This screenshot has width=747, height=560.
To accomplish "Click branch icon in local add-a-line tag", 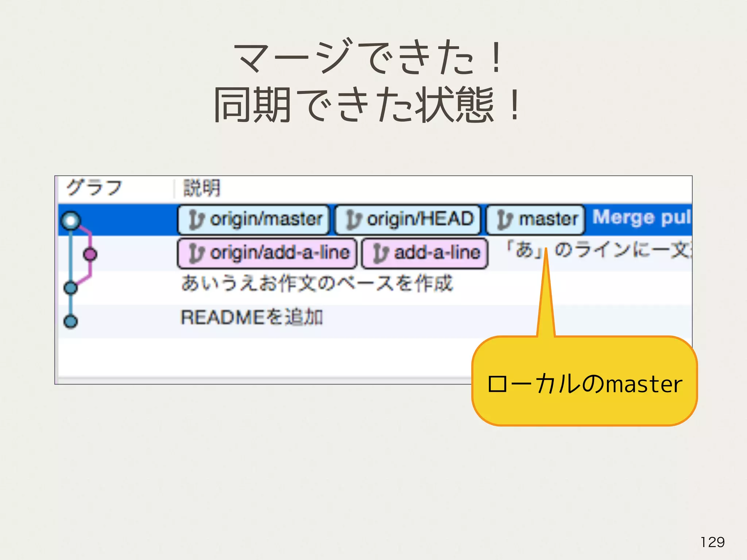I will pyautogui.click(x=380, y=253).
